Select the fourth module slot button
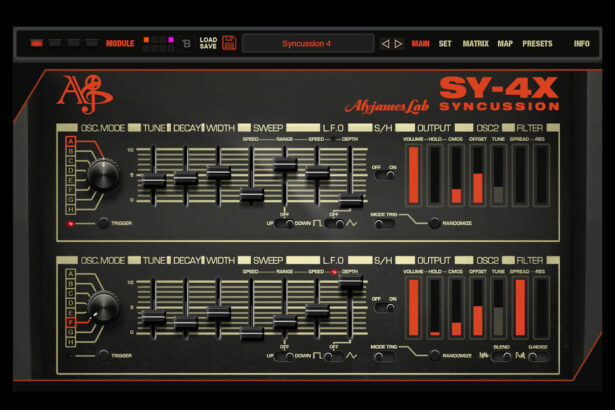 (x=92, y=43)
